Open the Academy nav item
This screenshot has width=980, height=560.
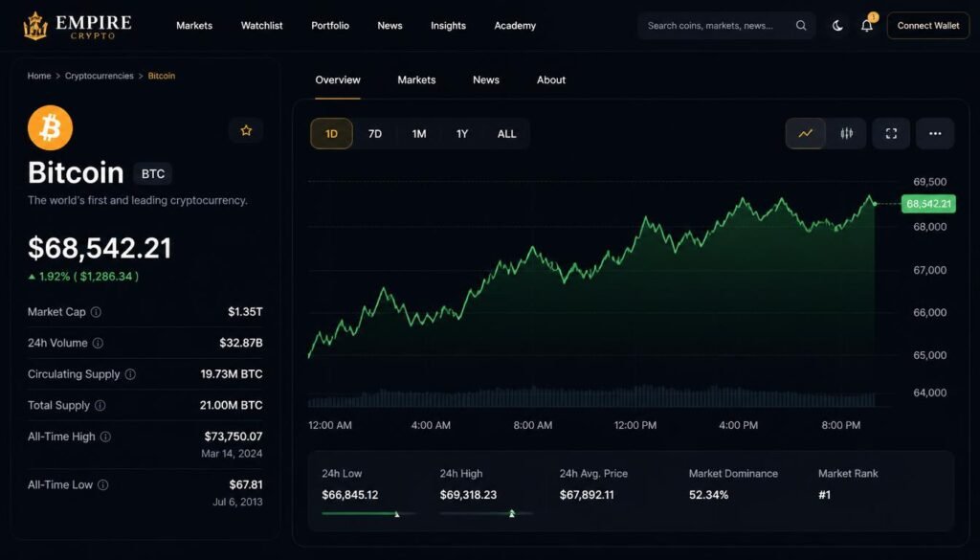click(x=515, y=26)
